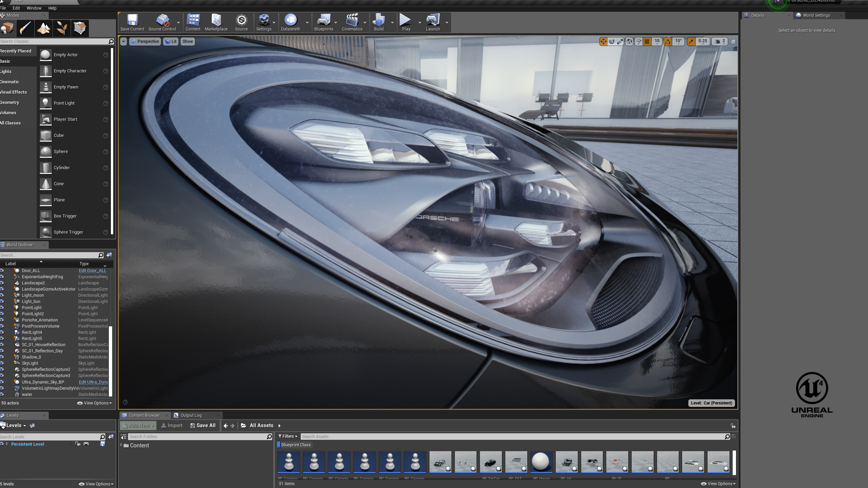This screenshot has height=488, width=868.
Task: Disable grid snapping in the viewport
Action: pos(647,41)
